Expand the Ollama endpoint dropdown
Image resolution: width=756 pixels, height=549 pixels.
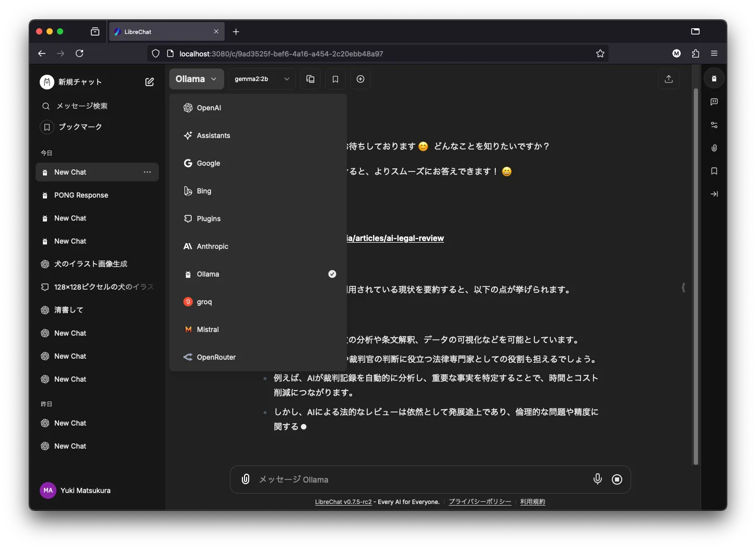(x=196, y=79)
